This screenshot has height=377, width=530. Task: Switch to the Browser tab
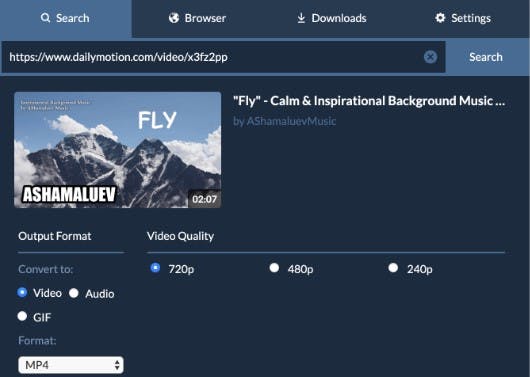(197, 18)
